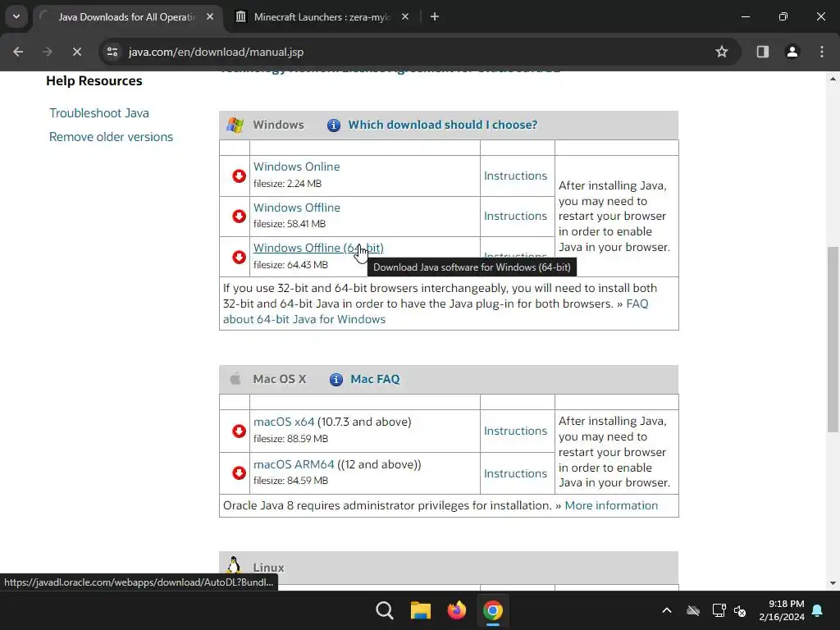Open Windows taskbar search icon
The image size is (840, 630).
384,610
